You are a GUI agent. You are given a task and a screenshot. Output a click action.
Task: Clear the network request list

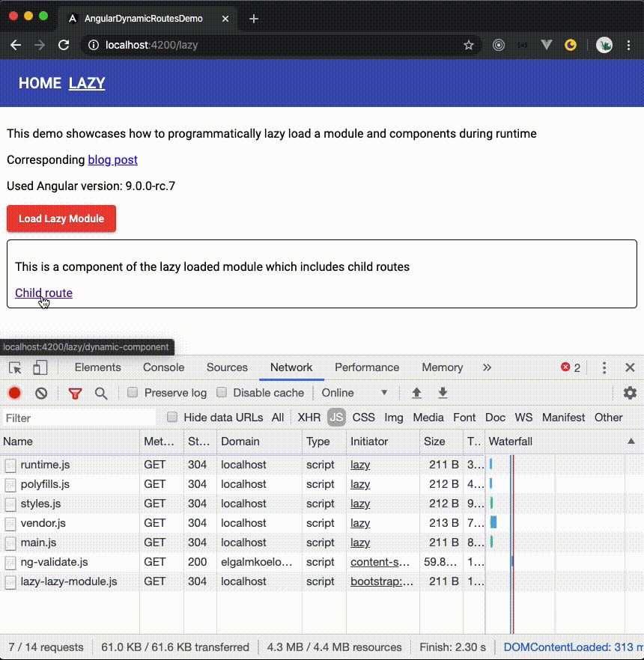(x=41, y=392)
